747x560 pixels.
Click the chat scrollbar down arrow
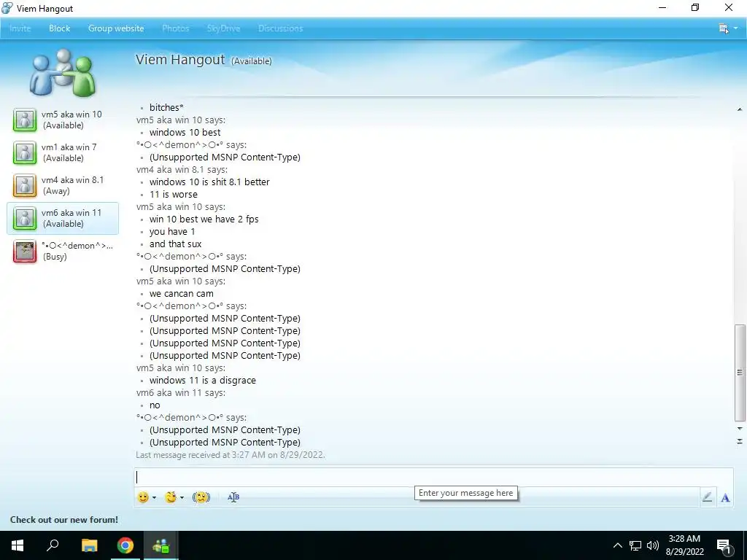tap(740, 429)
